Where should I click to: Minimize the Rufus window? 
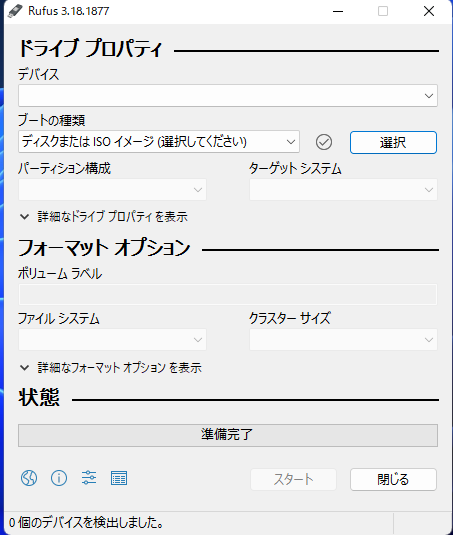pyautogui.click(x=338, y=11)
